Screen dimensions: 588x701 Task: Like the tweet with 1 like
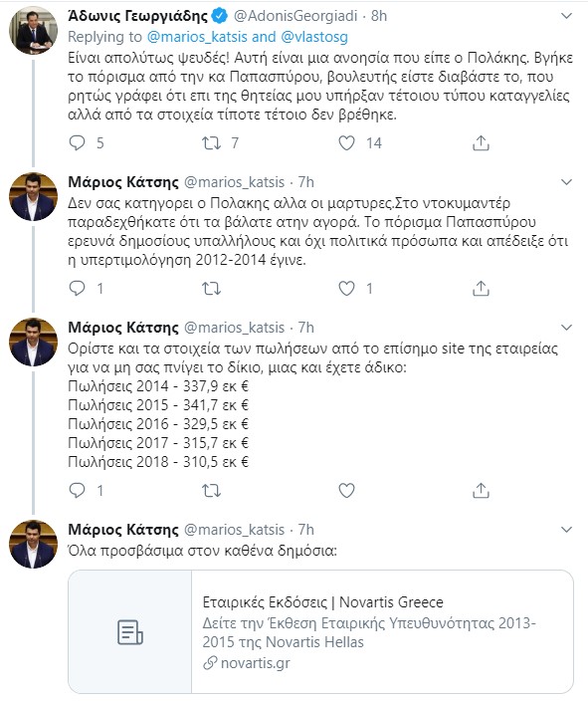click(346, 289)
